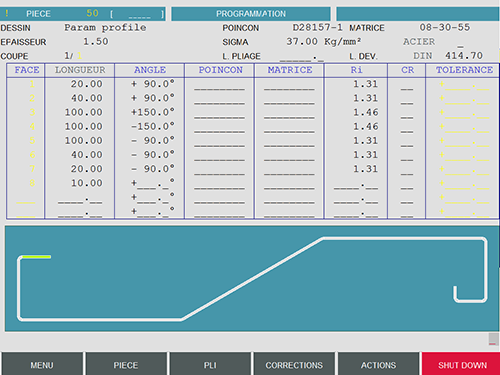
Task: Select face 1 Ri value 1.31
Action: pos(366,84)
